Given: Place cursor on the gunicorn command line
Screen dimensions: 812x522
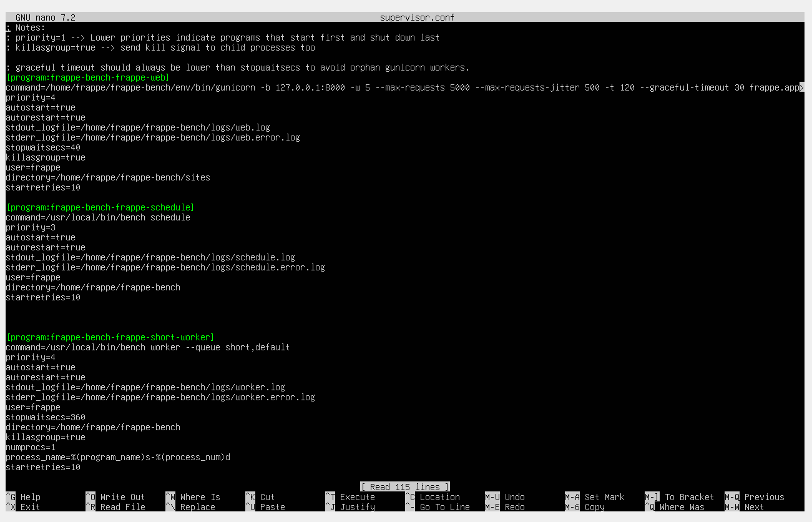Looking at the screenshot, I should (x=404, y=87).
